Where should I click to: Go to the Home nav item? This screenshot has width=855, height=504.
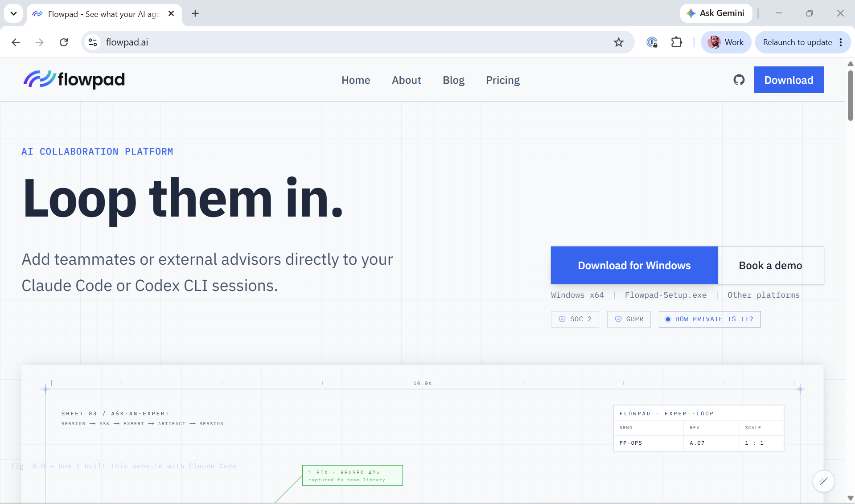(356, 80)
